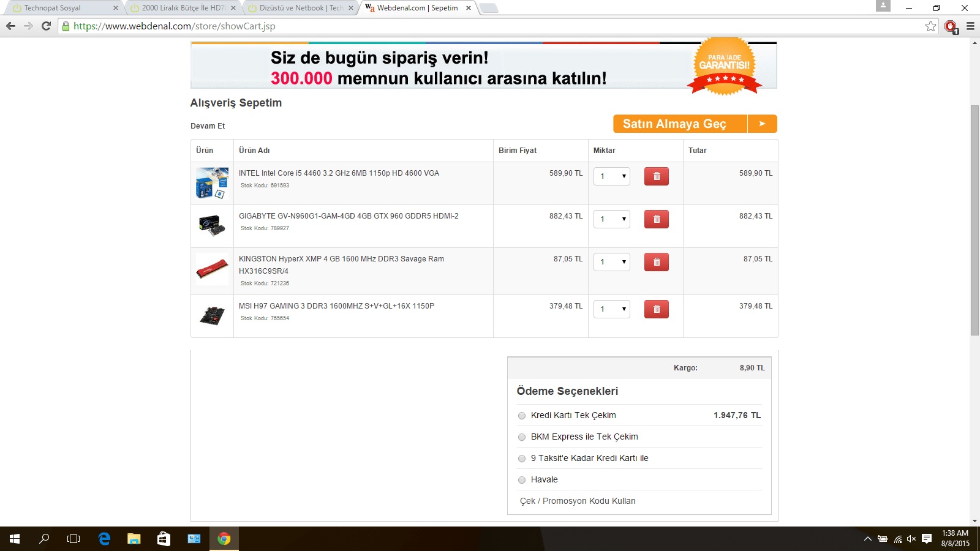Viewport: 980px width, 551px height.
Task: Close the Technopat Sosyal tab
Action: (116, 8)
